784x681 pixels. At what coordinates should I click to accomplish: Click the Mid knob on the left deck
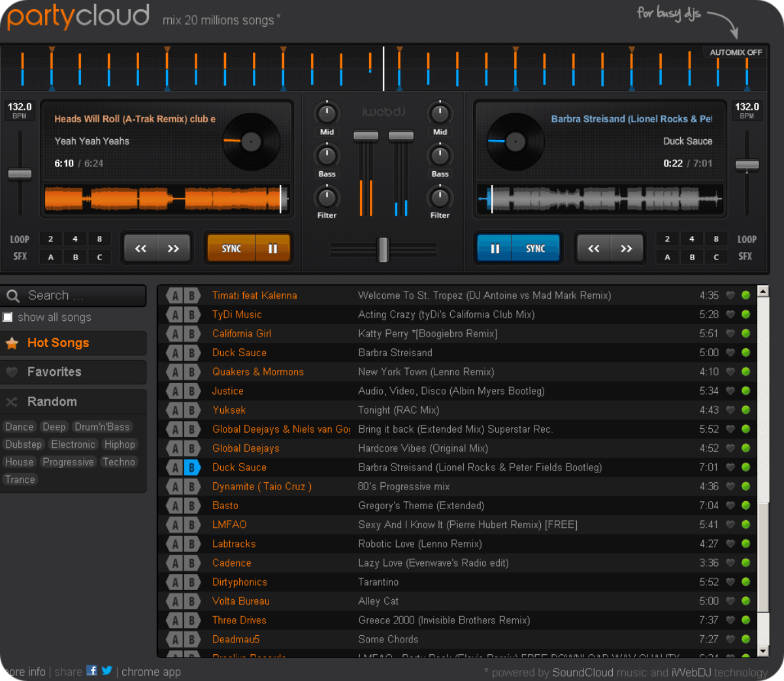(x=327, y=112)
